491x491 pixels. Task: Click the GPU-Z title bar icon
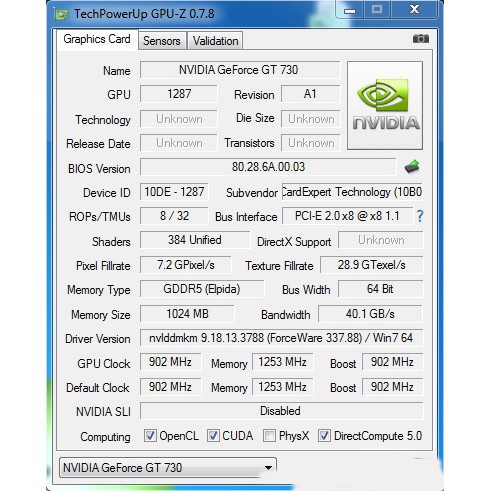point(61,14)
